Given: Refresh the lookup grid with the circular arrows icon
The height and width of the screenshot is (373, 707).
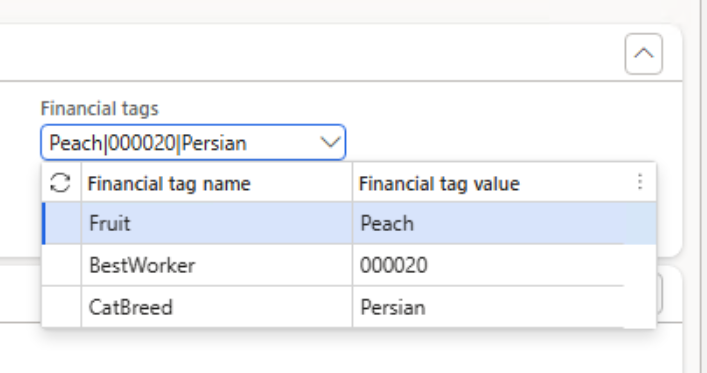Looking at the screenshot, I should pos(60,183).
